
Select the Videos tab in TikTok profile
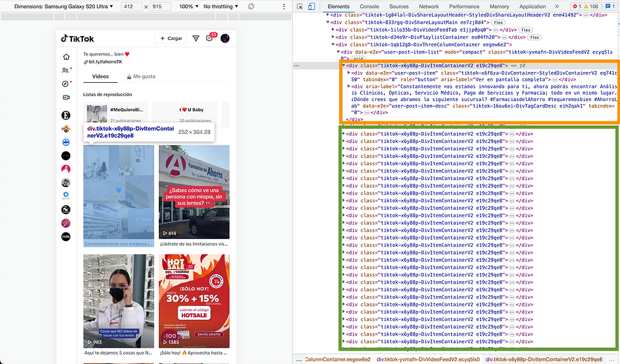click(101, 76)
